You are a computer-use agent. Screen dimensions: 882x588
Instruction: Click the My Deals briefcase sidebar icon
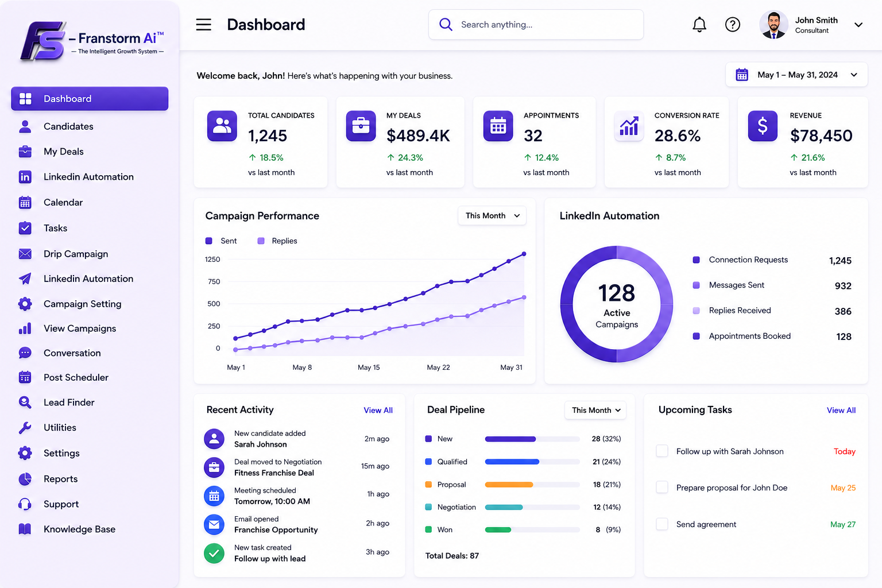[25, 152]
